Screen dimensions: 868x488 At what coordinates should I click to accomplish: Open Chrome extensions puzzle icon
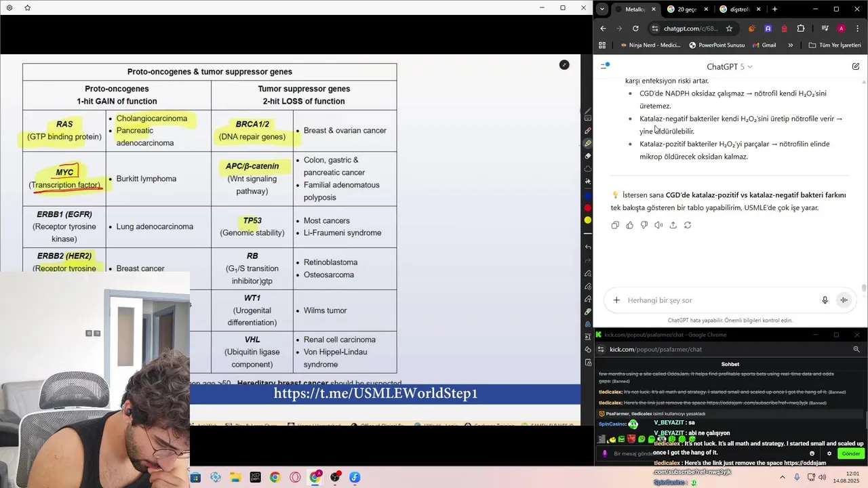click(x=801, y=28)
